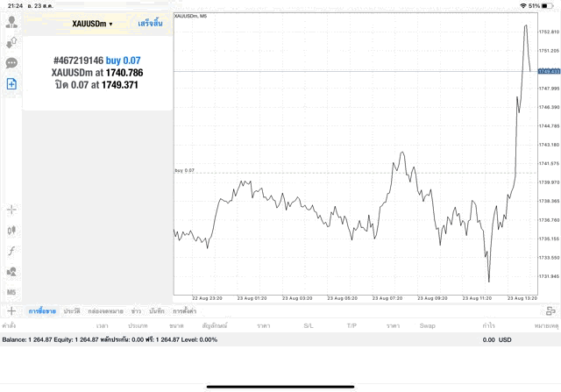Open the ข่าว news tab

[x=136, y=311]
